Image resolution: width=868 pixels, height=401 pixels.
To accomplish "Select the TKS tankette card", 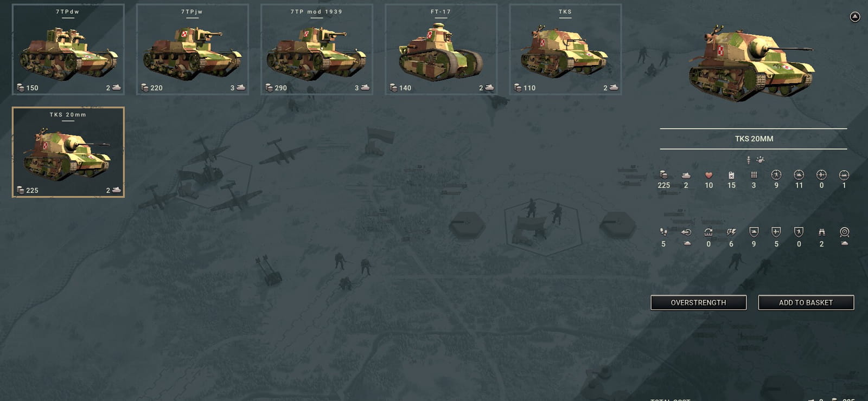I will (565, 49).
